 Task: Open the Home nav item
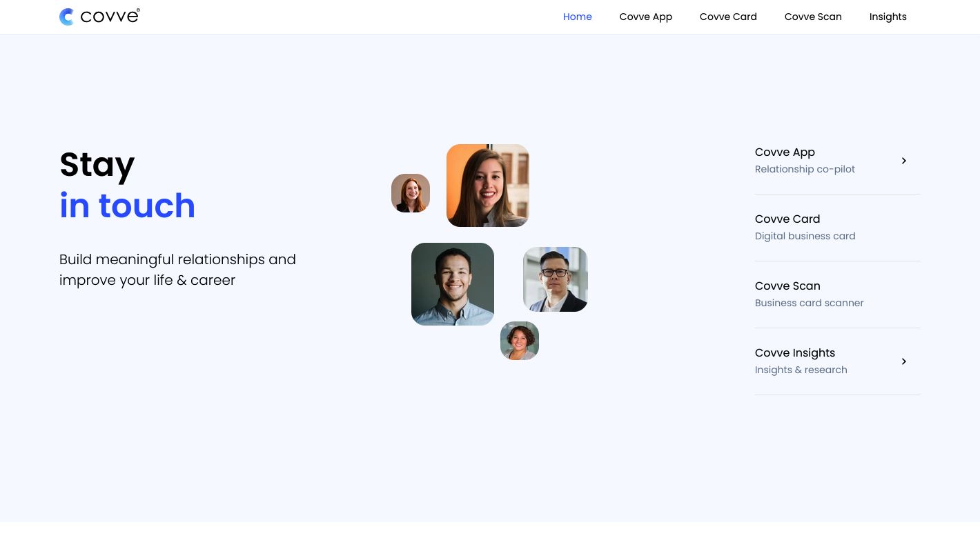578,17
